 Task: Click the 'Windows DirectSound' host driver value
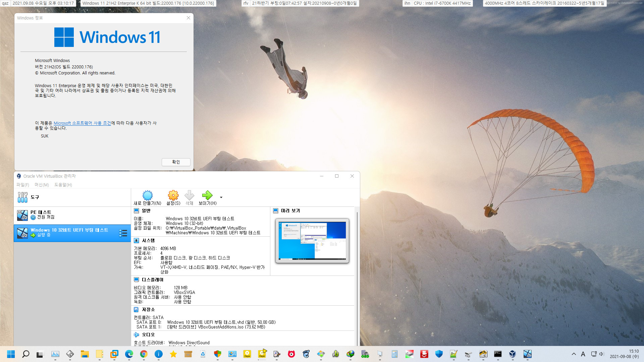(189, 343)
